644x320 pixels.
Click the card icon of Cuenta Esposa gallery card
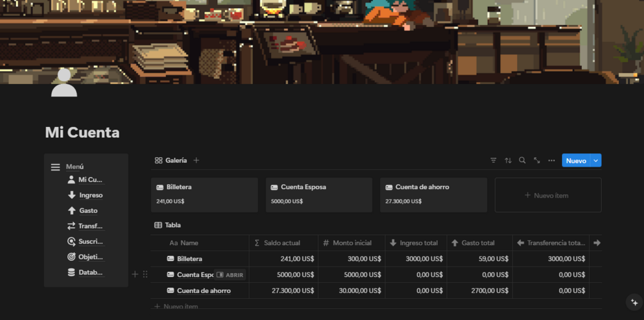coord(274,187)
